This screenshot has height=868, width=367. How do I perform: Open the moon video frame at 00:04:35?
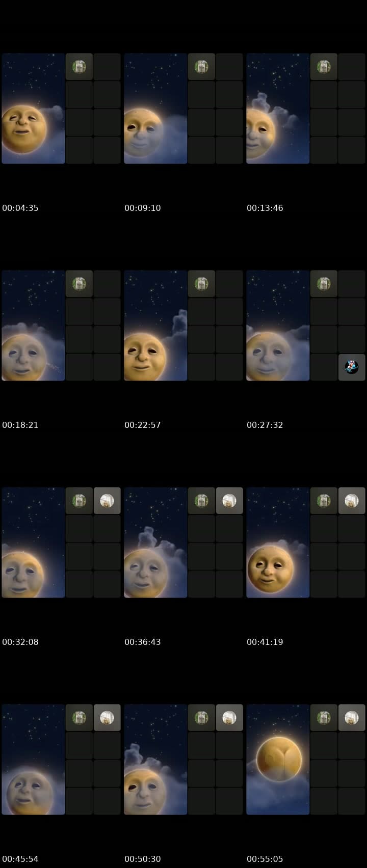tap(33, 108)
